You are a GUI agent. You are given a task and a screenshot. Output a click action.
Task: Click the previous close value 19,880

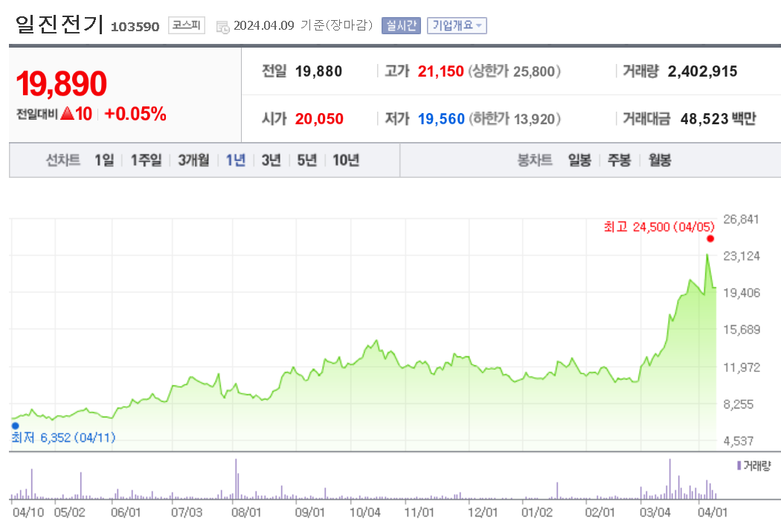tap(319, 71)
